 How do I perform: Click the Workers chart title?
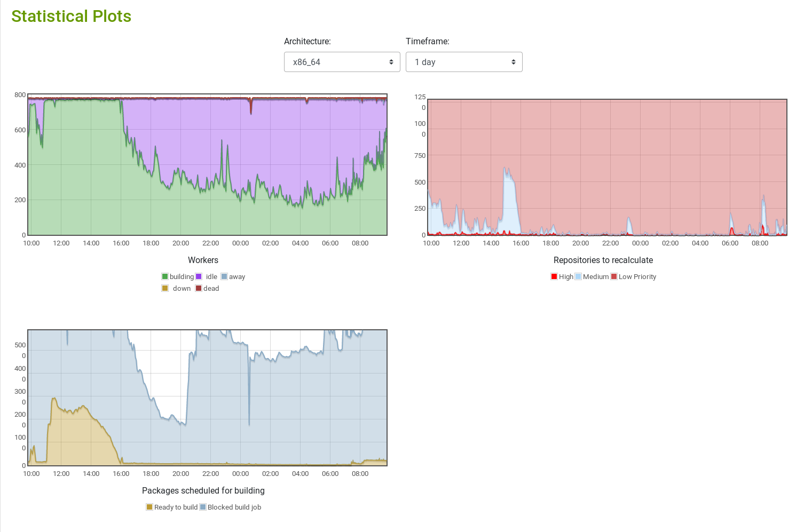pos(203,260)
